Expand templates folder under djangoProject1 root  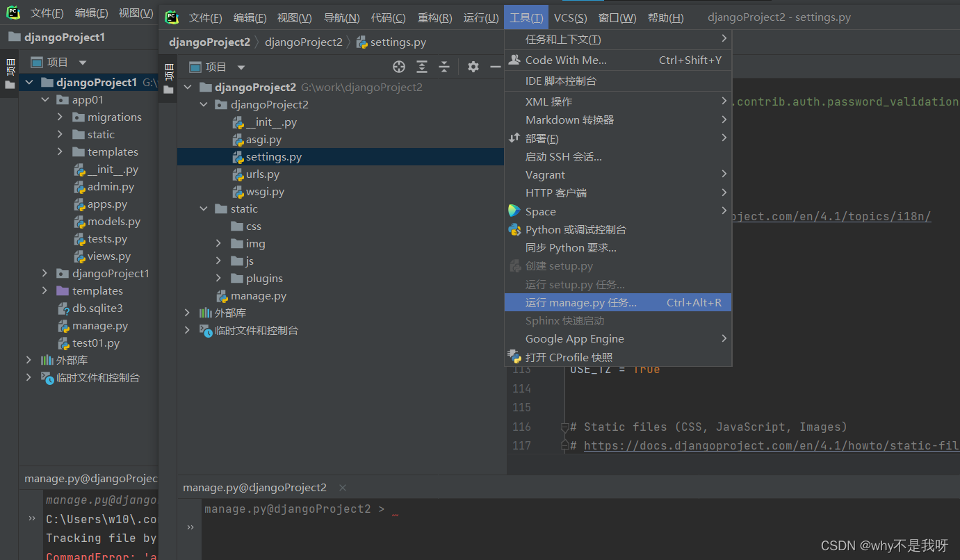45,291
